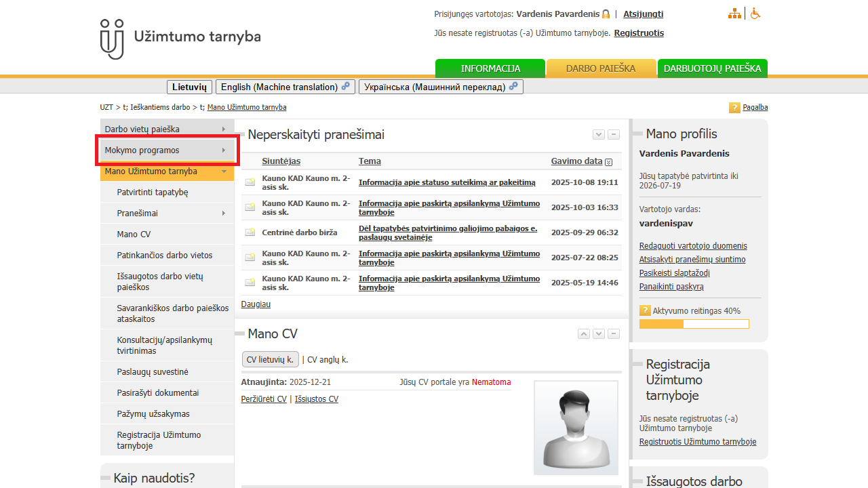
Task: Click the Aktyvumo reitingas progress bar
Action: click(694, 324)
